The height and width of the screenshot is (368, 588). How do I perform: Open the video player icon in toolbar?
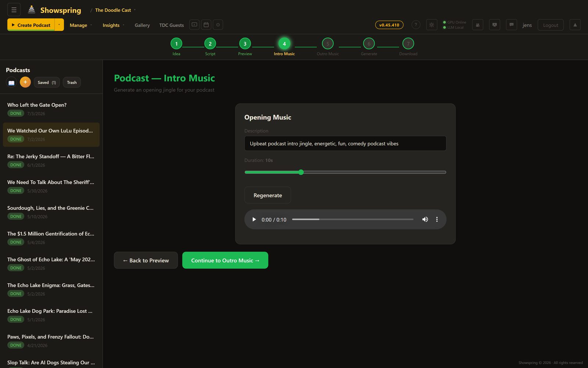194,25
